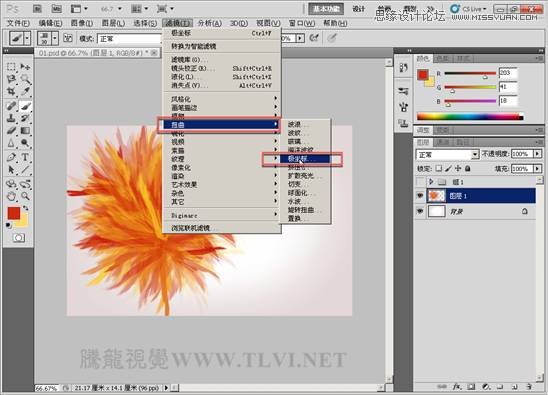Open the brush preset picker arrow

click(55, 38)
